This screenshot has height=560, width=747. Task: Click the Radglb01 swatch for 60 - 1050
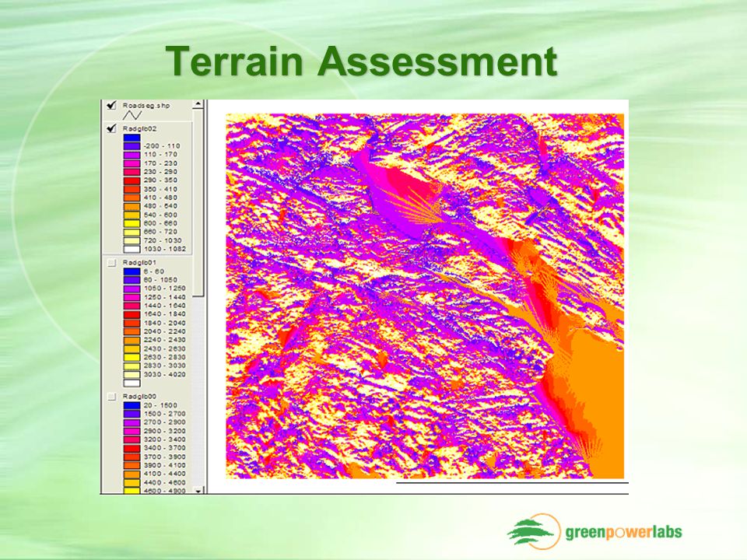pos(132,280)
